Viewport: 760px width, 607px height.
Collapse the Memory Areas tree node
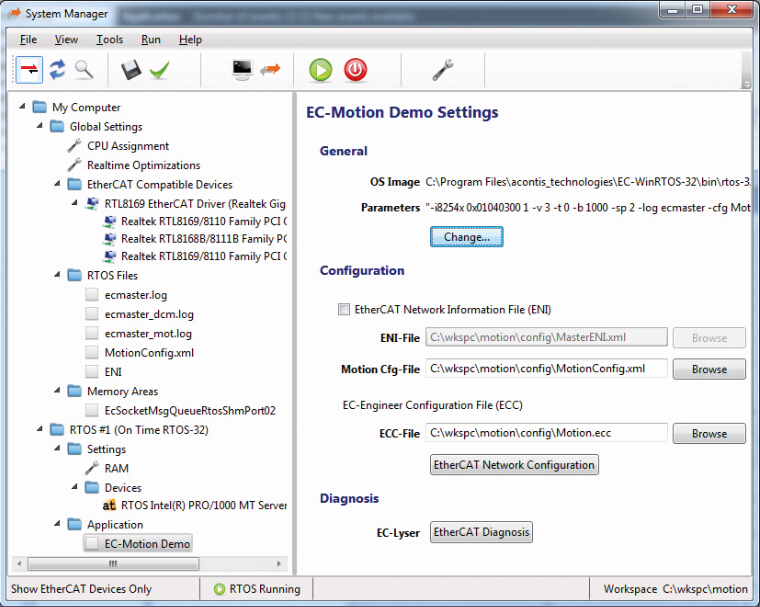pos(57,390)
